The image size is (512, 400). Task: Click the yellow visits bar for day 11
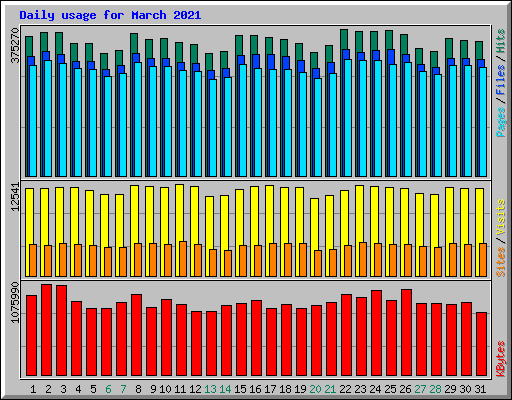[178, 230]
